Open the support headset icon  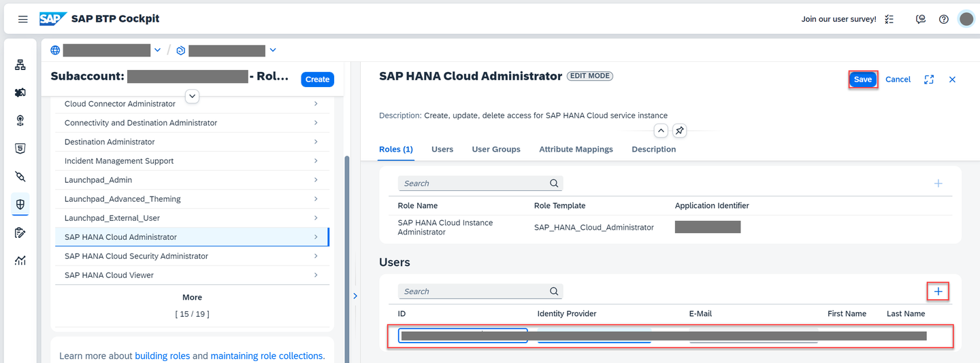921,19
